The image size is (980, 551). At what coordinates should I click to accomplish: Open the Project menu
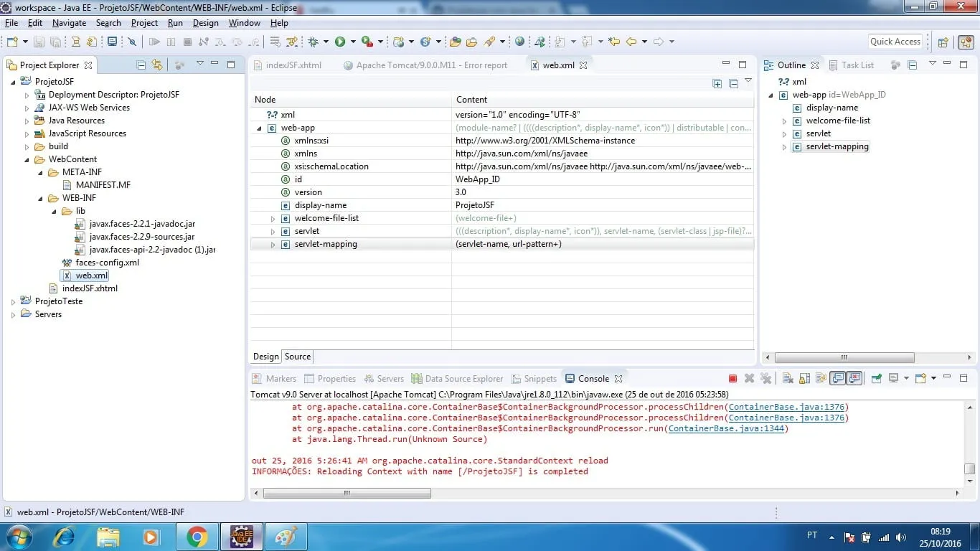(144, 23)
